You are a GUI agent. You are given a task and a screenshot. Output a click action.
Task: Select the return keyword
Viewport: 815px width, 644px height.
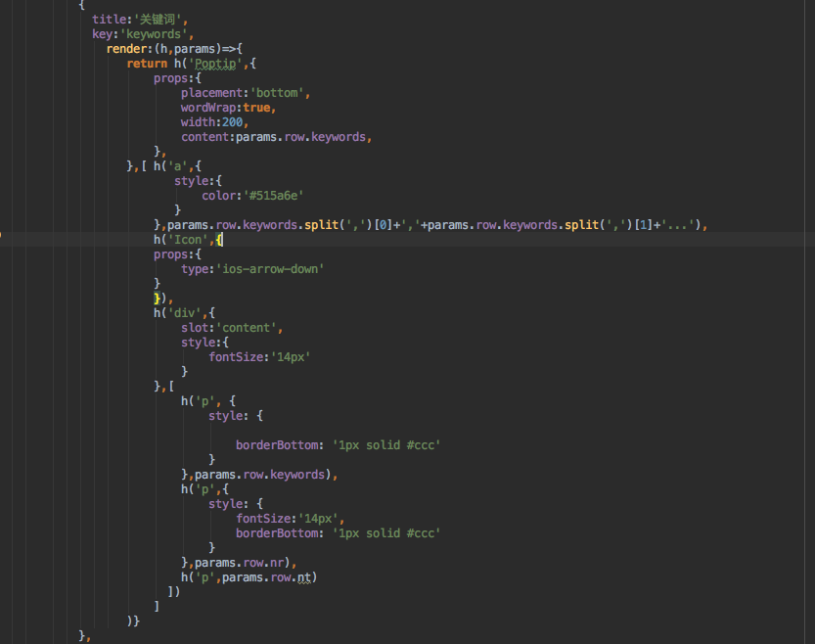(x=147, y=64)
